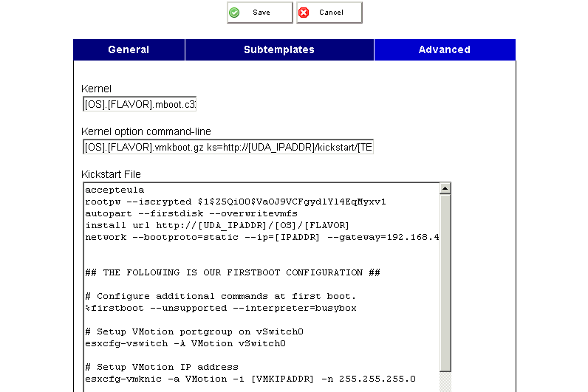Click the Kernel option command-line field
Screen dimensions: 588x392
coord(228,147)
